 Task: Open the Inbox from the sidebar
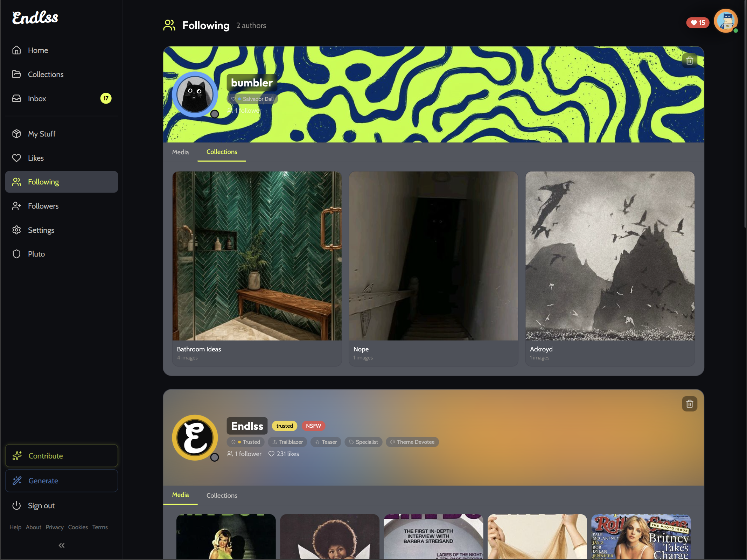click(37, 99)
